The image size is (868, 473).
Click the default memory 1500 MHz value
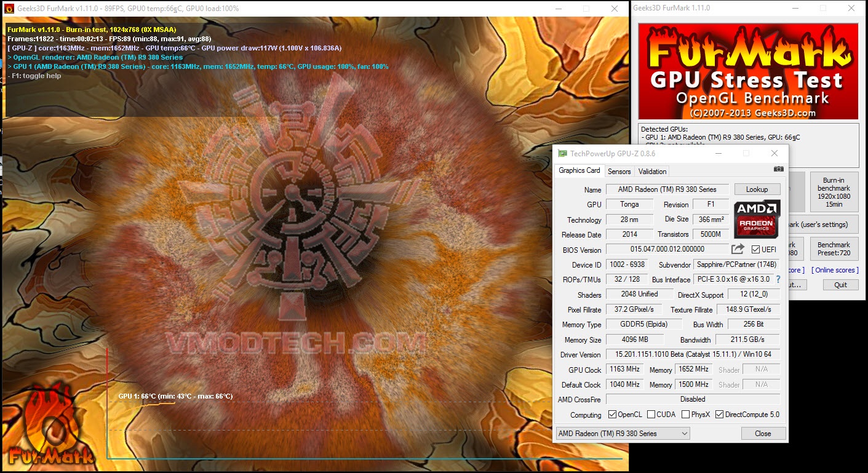[x=694, y=384]
